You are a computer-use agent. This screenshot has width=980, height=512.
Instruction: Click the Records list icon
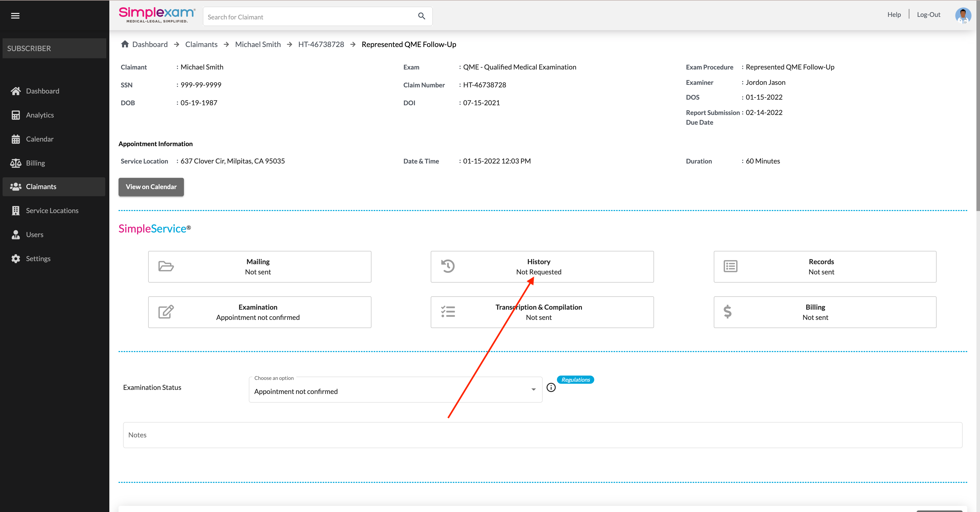pos(730,266)
